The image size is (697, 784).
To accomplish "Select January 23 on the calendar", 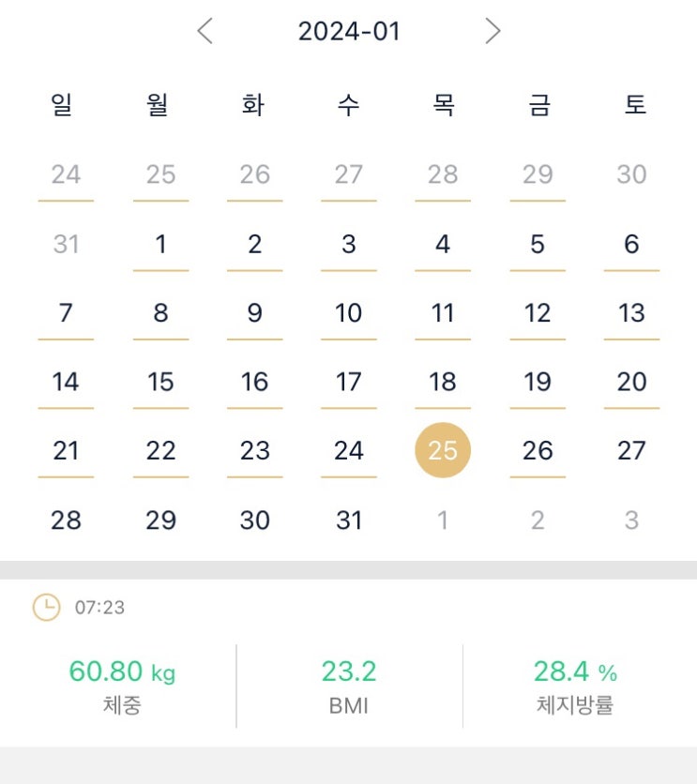I will click(254, 451).
